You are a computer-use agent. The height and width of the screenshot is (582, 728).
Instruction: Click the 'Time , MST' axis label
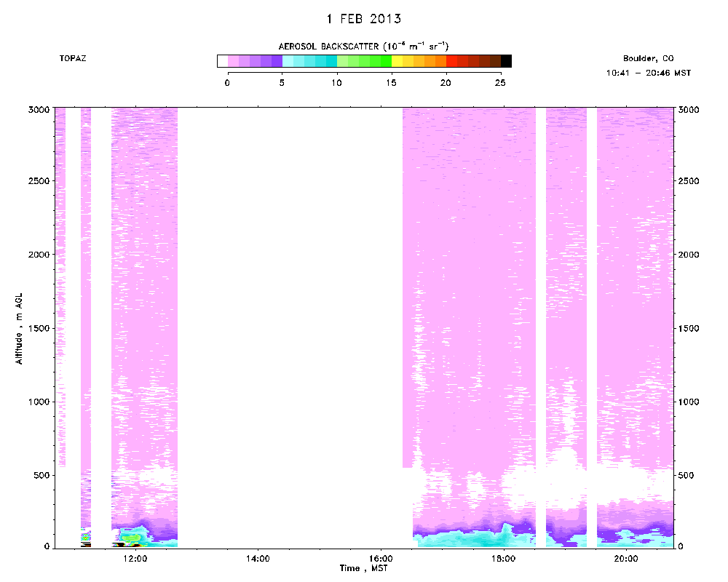click(x=363, y=568)
